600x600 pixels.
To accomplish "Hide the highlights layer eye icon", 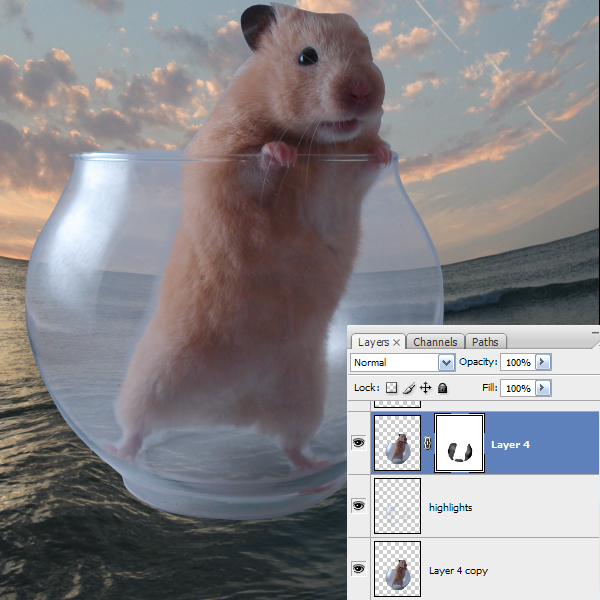I will (359, 507).
